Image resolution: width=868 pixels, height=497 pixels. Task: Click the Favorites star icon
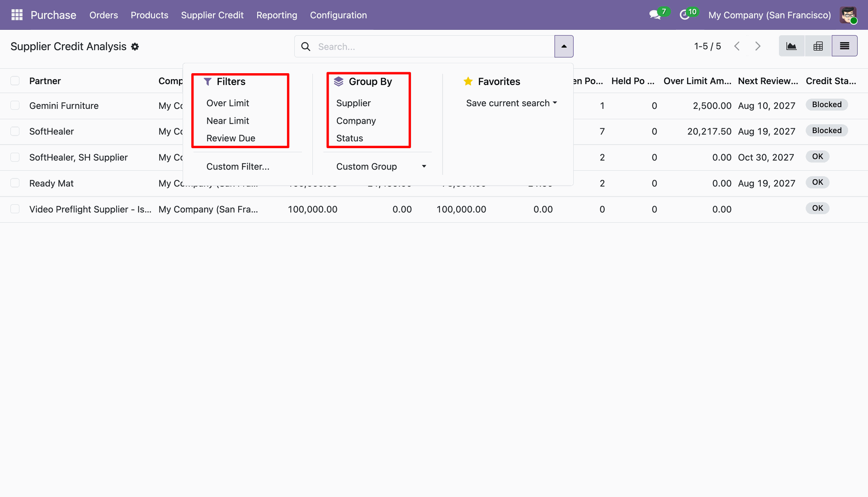tap(468, 81)
